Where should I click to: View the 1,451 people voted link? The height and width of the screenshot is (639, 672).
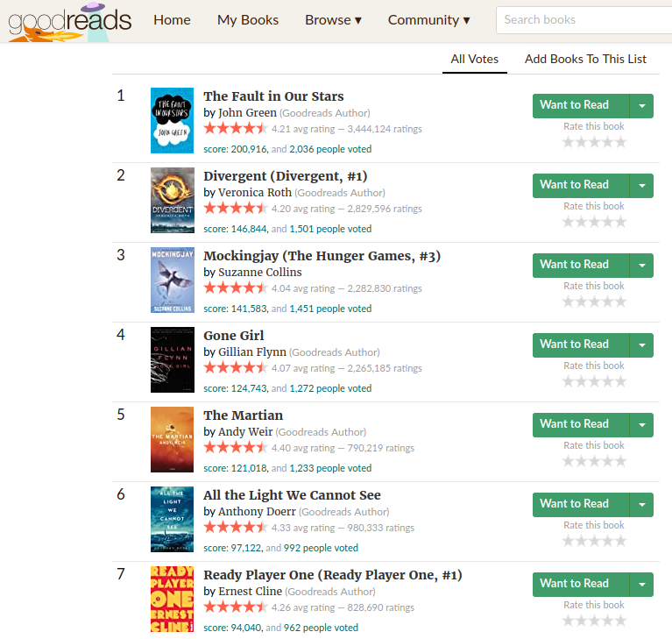(x=330, y=309)
